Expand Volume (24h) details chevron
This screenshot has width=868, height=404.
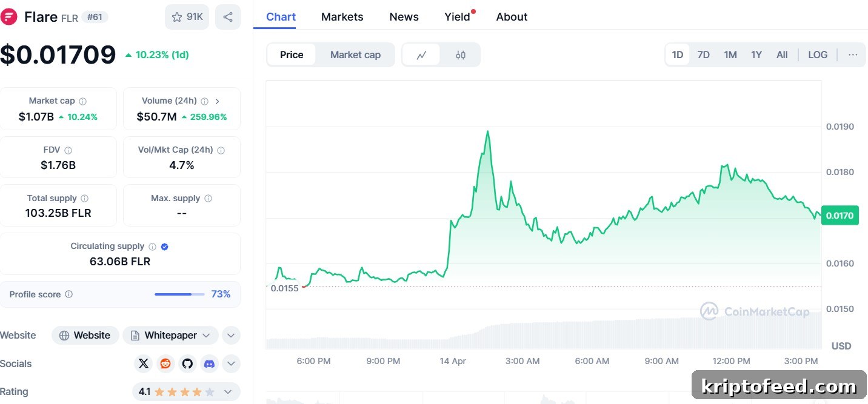tap(218, 101)
